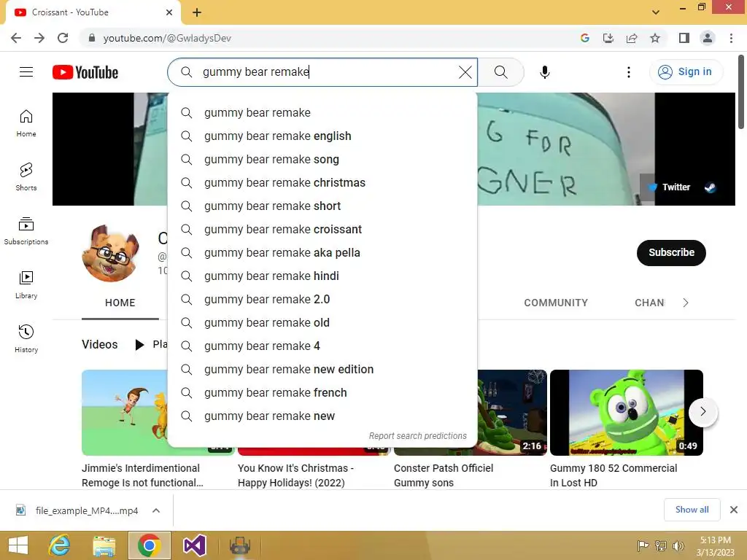Screen dimensions: 747x560
Task: Switch to the COMMUNITY channel tab
Action: (x=556, y=303)
